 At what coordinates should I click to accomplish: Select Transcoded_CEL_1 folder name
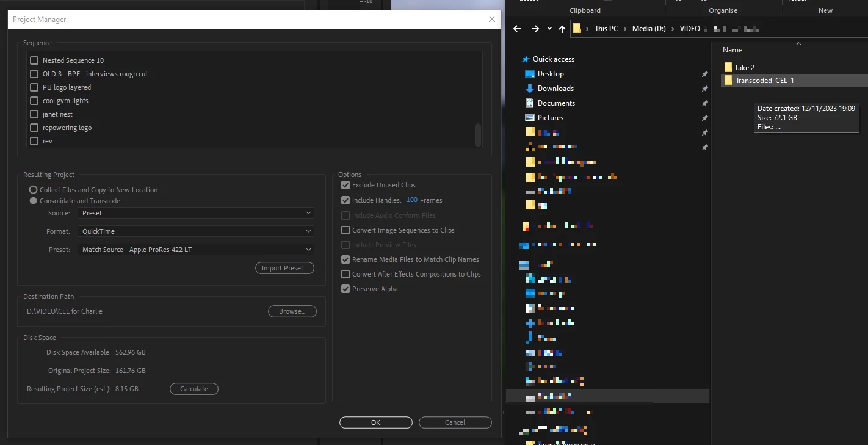pos(764,81)
